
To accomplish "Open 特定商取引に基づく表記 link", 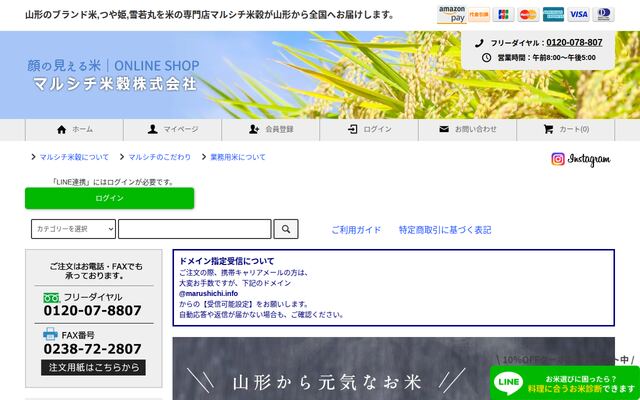I will 445,230.
